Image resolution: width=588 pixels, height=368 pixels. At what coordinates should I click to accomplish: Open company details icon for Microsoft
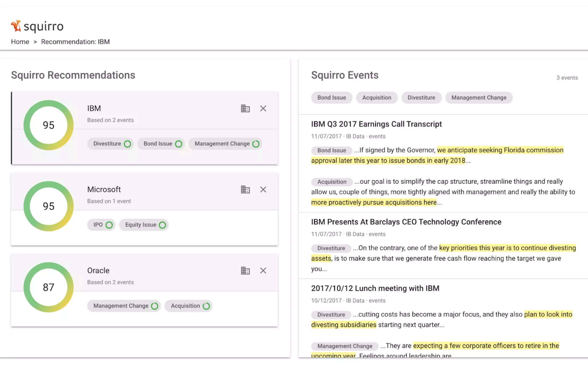[x=245, y=189]
